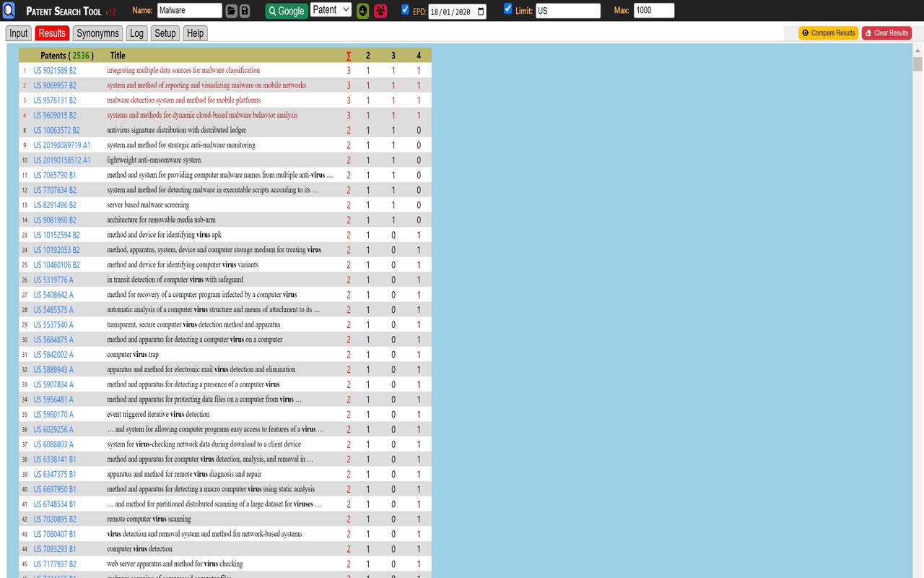924x578 pixels.
Task: Click the vertical scrollbar thumb
Action: point(918,64)
